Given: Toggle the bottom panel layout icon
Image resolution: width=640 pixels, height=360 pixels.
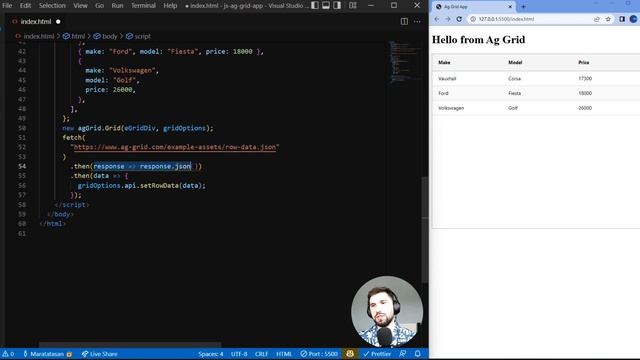Looking at the screenshot, I should [x=326, y=5].
